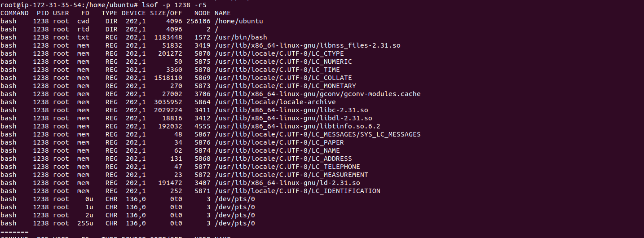Screen dimensions: 644x238
Task: Click the LC_MEASUREMENT locale path
Action: pos(291,175)
